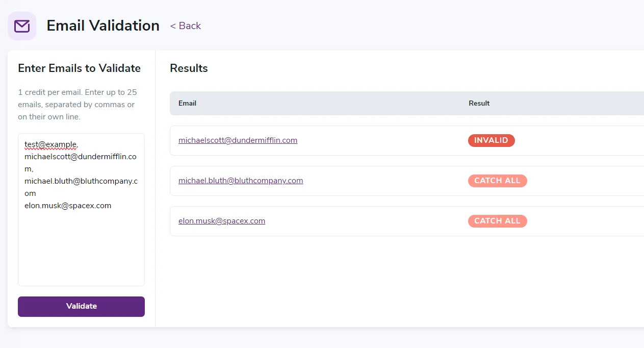
Task: Click the elon.musk@spacex.com email link
Action: tap(222, 221)
